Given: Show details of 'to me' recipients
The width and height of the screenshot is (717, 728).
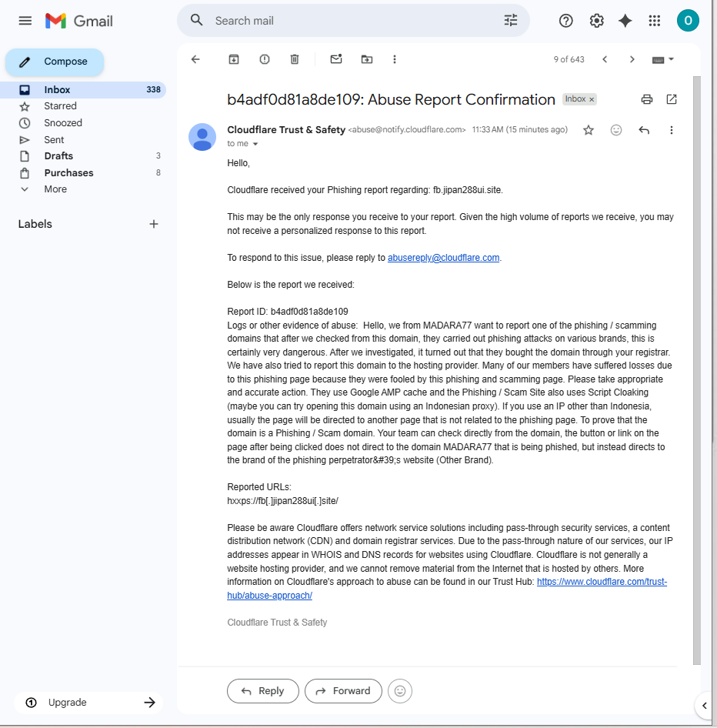Looking at the screenshot, I should coord(255,144).
